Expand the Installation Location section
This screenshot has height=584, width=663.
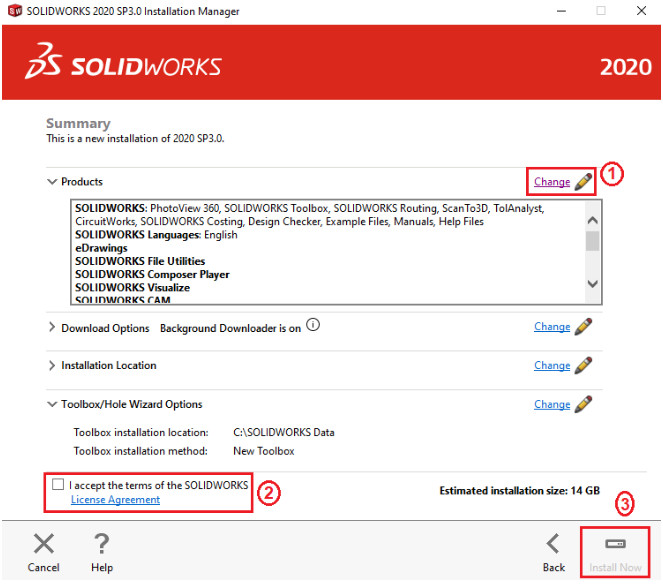52,366
